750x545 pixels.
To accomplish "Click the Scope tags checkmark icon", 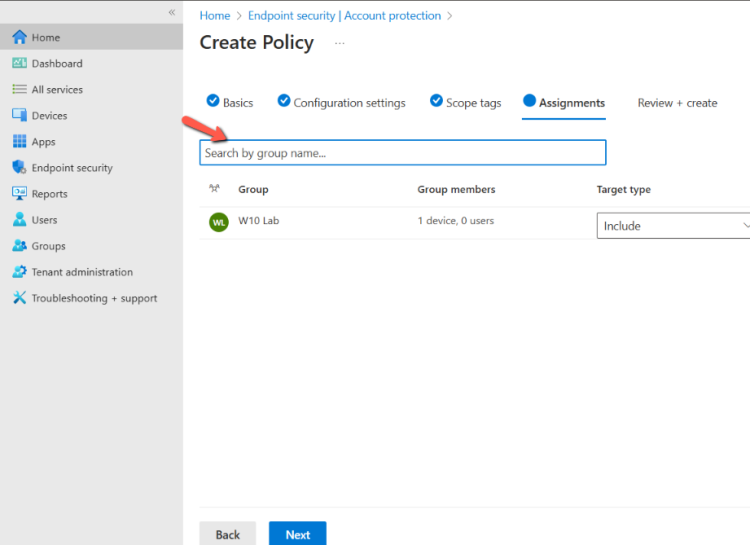I will coord(436,101).
